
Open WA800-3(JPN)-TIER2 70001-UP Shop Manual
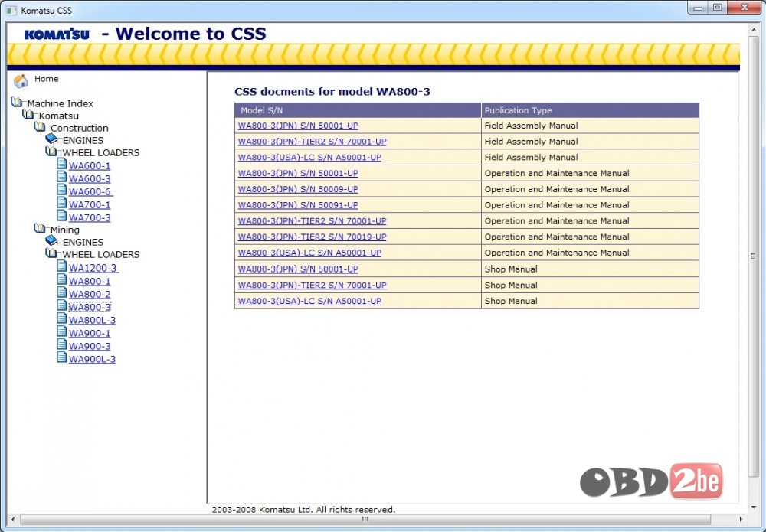[313, 285]
